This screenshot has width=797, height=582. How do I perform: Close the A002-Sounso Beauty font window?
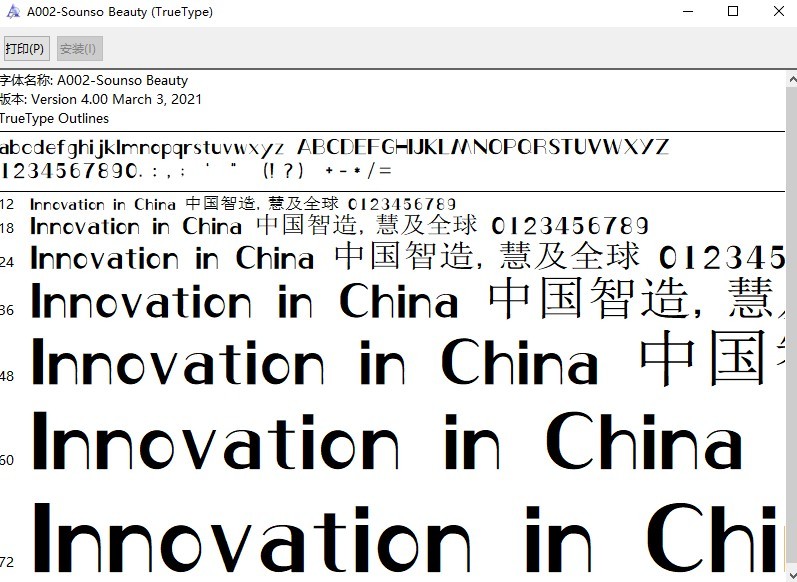(778, 12)
